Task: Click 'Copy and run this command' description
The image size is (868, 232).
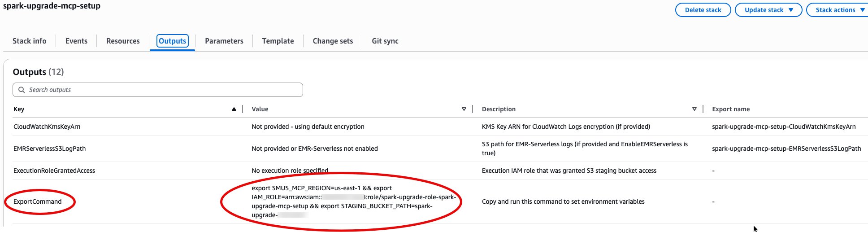Action: tap(563, 201)
